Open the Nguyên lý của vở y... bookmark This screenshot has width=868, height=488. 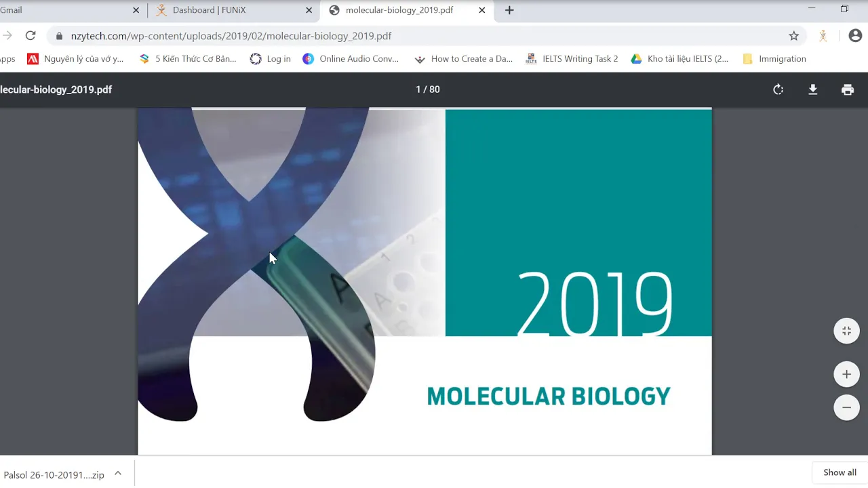[75, 59]
